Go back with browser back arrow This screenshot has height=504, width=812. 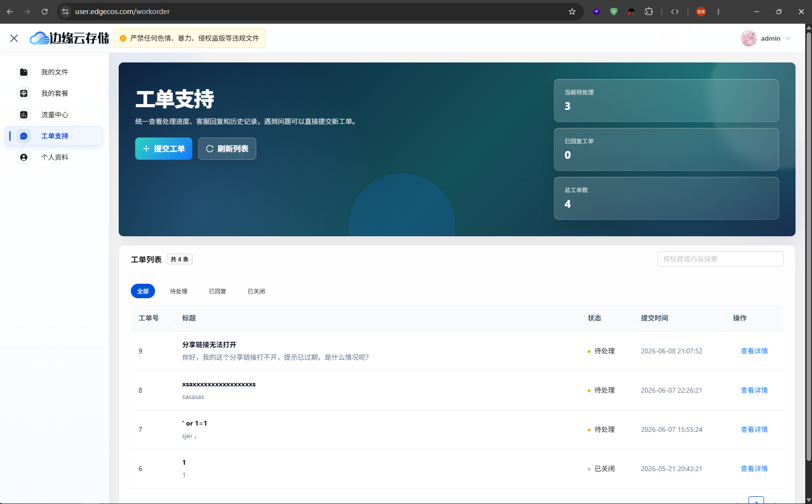10,12
